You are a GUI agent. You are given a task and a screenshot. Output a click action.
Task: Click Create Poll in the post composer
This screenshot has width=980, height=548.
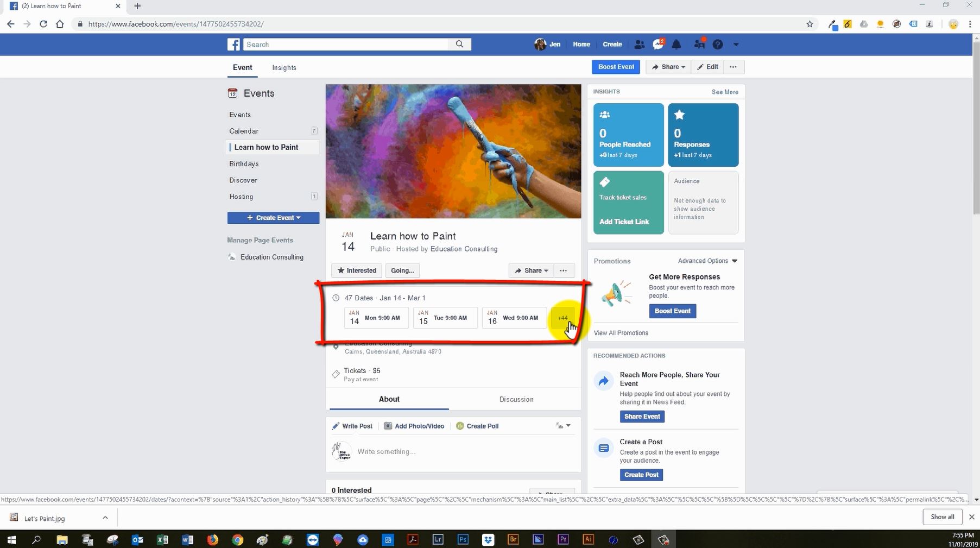pyautogui.click(x=477, y=426)
